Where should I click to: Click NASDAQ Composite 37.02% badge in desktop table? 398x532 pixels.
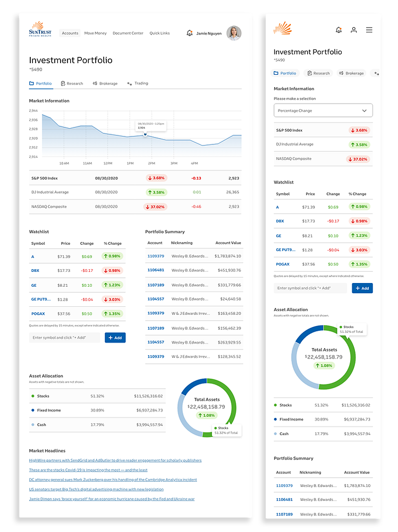click(155, 207)
